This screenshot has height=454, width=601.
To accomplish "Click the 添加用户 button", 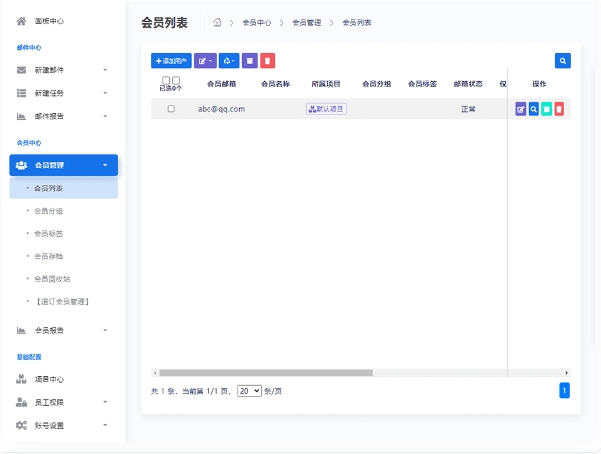I will click(171, 61).
